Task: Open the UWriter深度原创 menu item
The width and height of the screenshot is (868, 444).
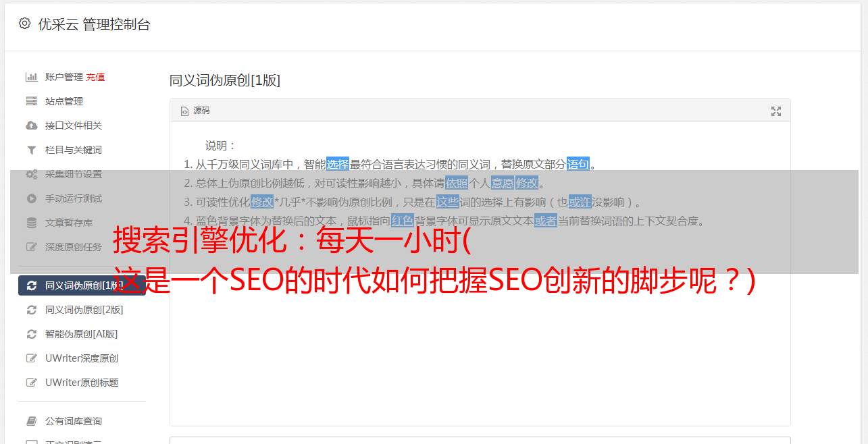Action: [82, 358]
